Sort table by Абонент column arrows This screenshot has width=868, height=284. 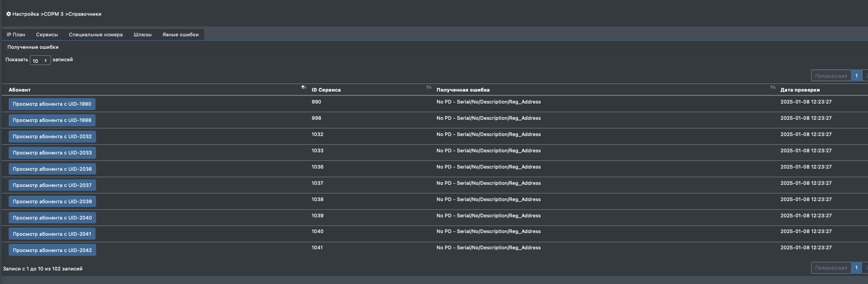(303, 88)
